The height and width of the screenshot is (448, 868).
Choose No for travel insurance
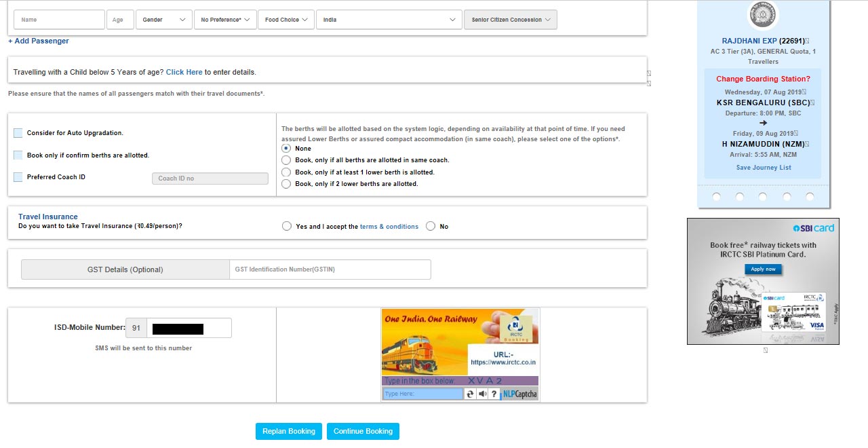(x=430, y=227)
